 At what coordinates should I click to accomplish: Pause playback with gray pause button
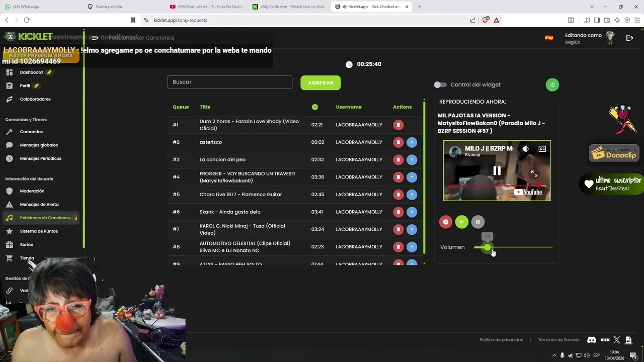coord(477,222)
